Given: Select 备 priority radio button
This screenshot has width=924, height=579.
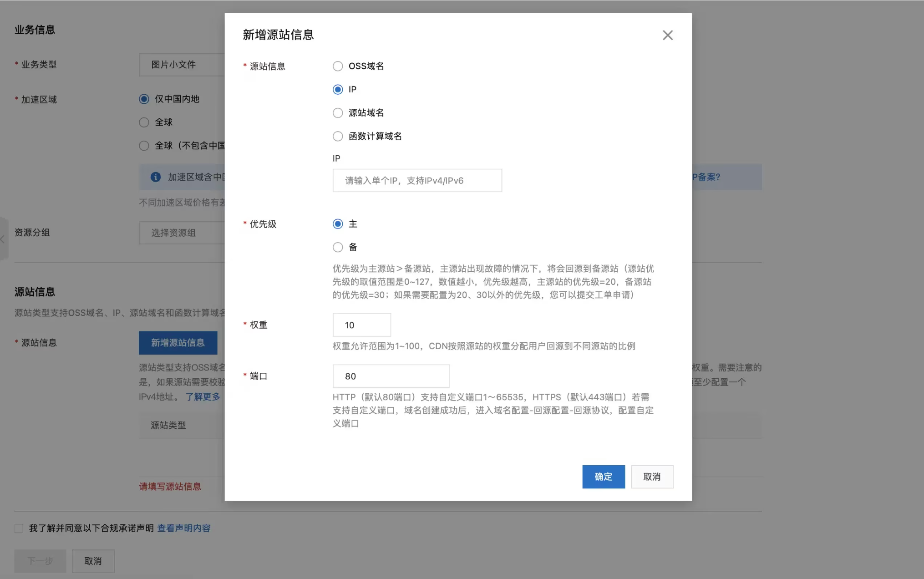Looking at the screenshot, I should point(338,247).
